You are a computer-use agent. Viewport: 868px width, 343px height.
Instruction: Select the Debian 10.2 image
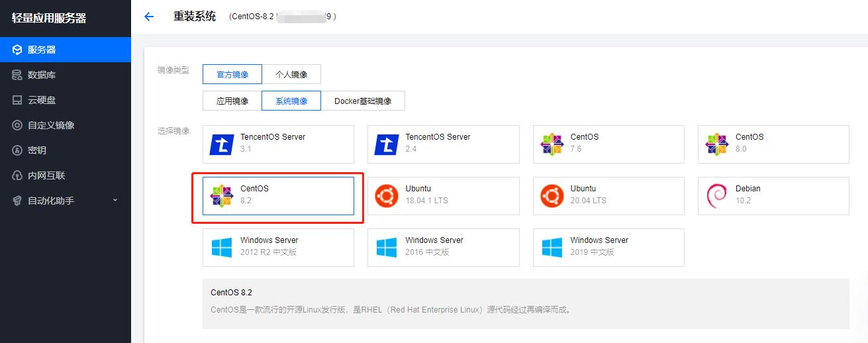(x=773, y=196)
